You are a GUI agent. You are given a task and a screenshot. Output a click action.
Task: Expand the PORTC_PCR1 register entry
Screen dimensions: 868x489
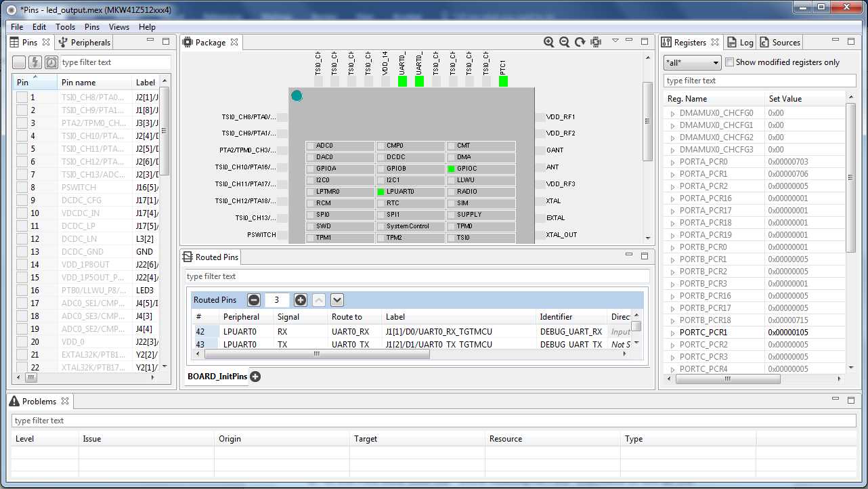(x=672, y=333)
